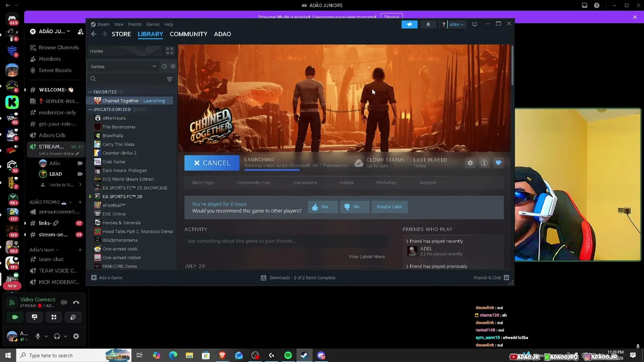Show Chained Together game info panel

(484, 163)
